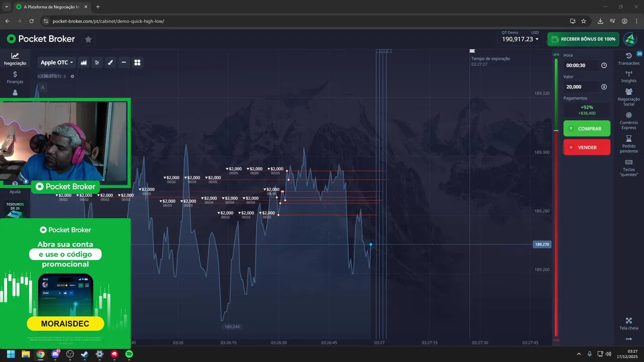Open Pedido pendente orders
The width and height of the screenshot is (644, 362).
[x=628, y=144]
